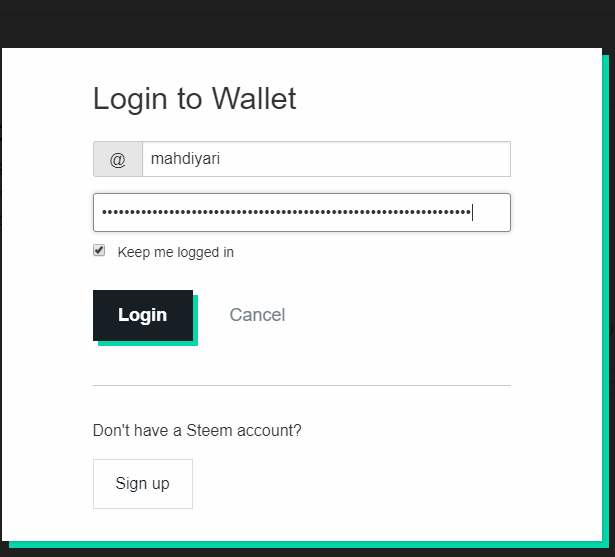Click the horizontal divider below Login
This screenshot has width=615, height=557.
302,385
